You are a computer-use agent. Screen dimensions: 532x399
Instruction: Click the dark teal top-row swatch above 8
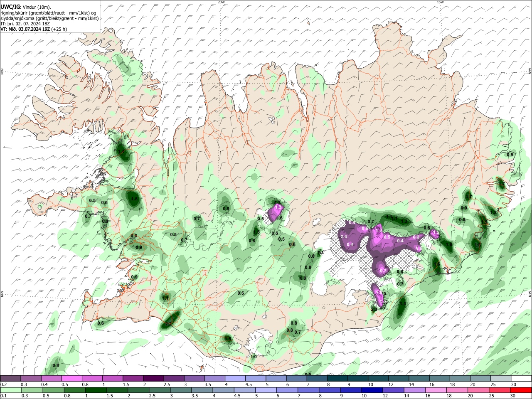(337, 379)
